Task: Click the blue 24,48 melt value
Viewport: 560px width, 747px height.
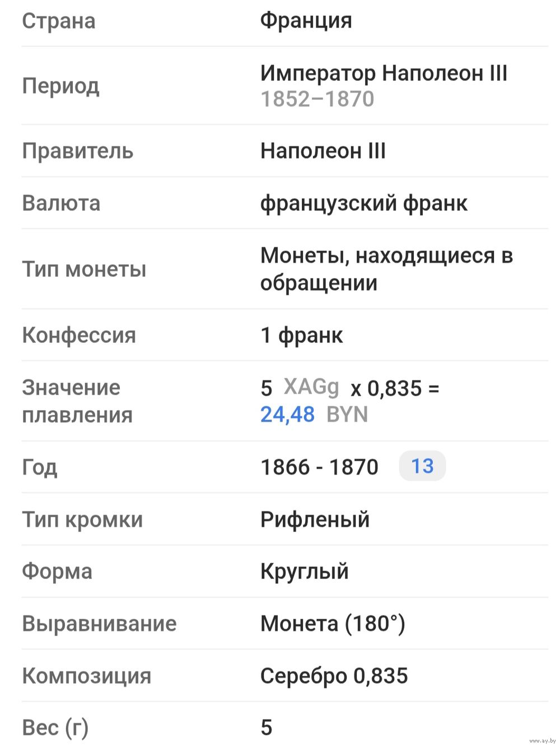Action: 287,415
